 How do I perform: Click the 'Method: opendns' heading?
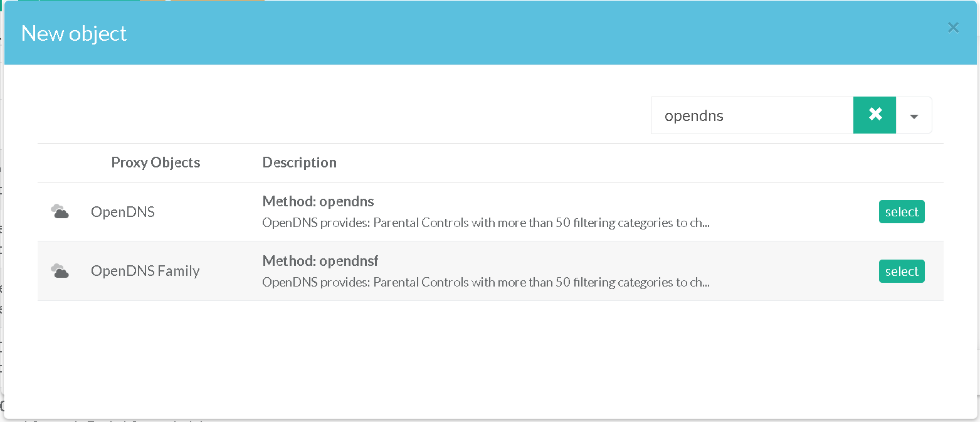[x=318, y=201]
